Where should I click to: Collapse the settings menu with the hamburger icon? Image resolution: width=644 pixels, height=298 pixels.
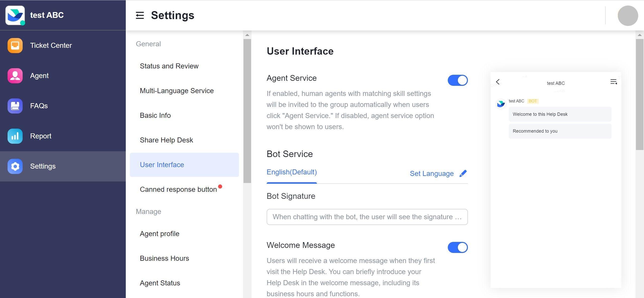(139, 16)
